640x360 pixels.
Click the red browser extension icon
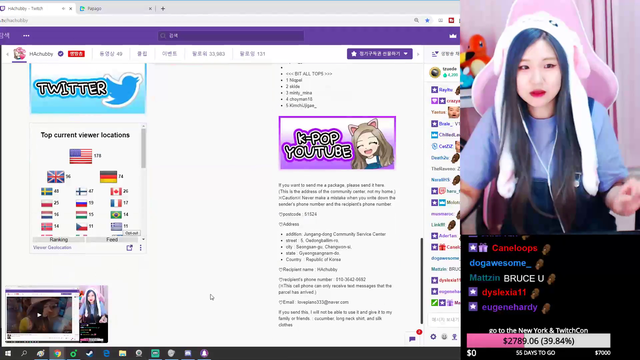451,20
